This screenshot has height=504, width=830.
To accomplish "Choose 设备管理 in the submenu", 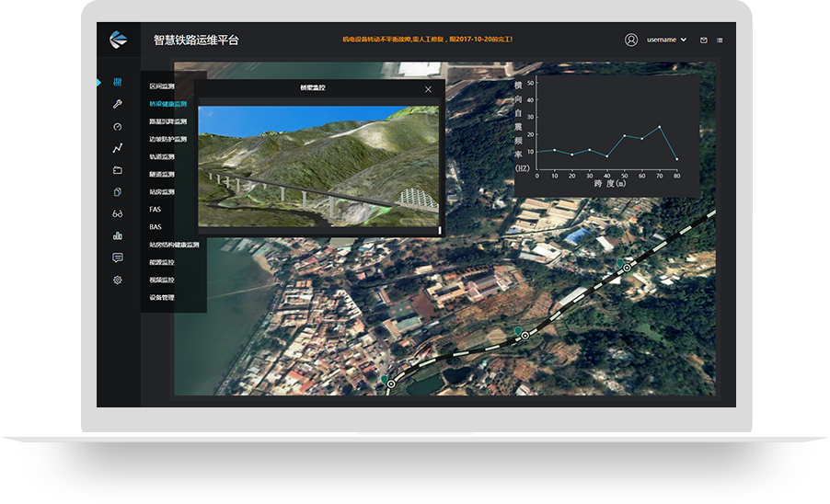I will click(x=162, y=298).
